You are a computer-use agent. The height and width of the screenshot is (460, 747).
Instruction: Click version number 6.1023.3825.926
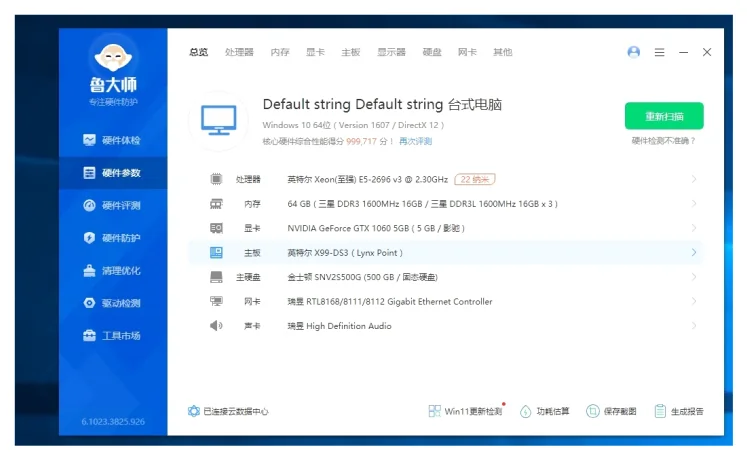pyautogui.click(x=113, y=421)
